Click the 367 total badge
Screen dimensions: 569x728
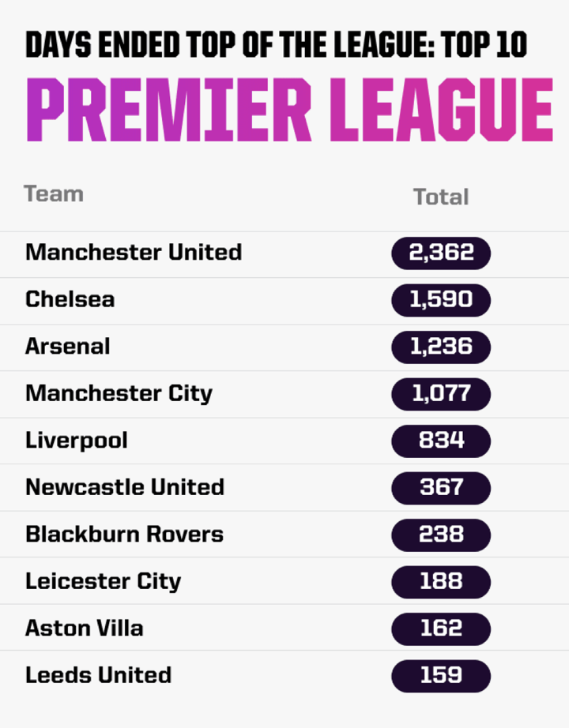[441, 487]
